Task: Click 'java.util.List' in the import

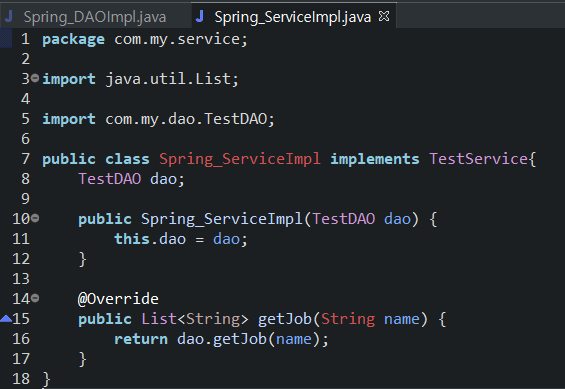Action: pos(168,79)
